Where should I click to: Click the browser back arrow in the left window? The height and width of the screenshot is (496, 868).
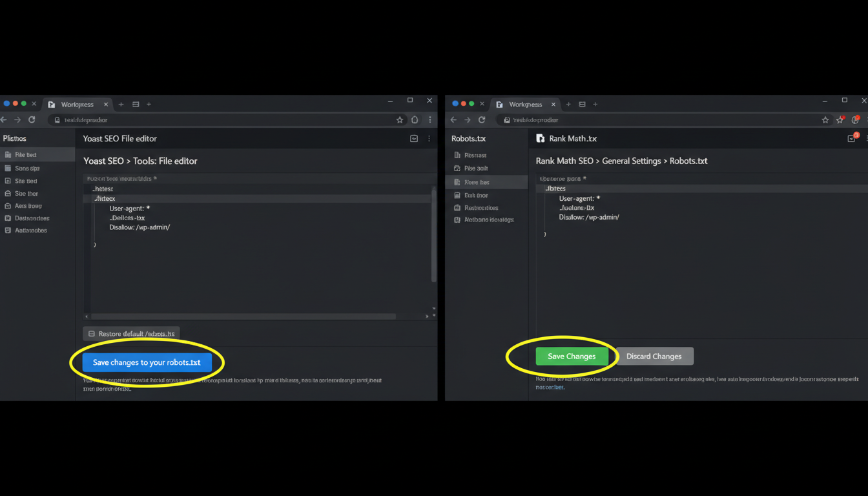point(4,119)
